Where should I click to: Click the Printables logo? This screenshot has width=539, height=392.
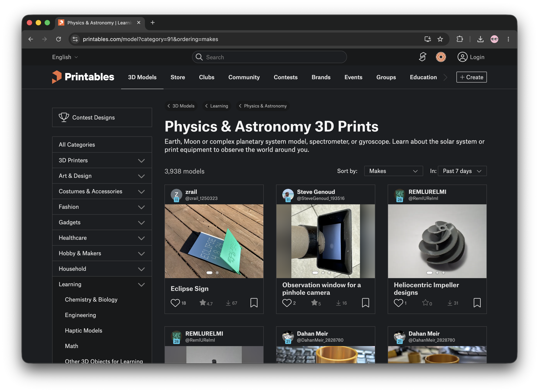tap(83, 77)
